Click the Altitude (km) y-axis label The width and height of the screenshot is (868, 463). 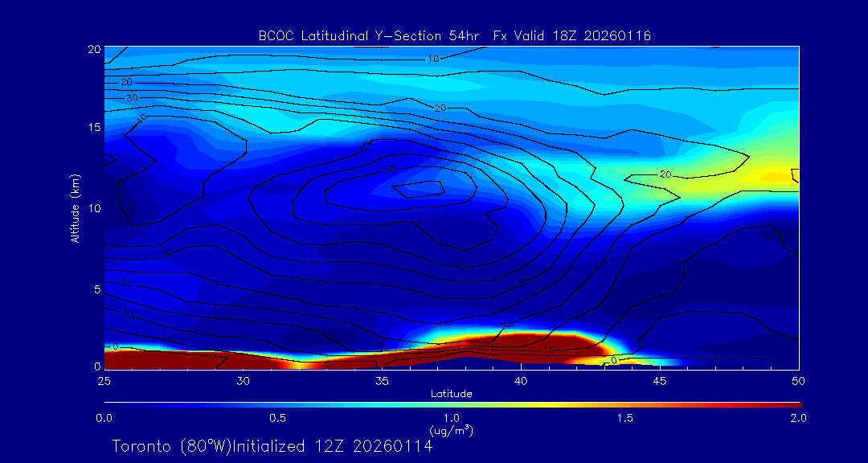point(75,208)
